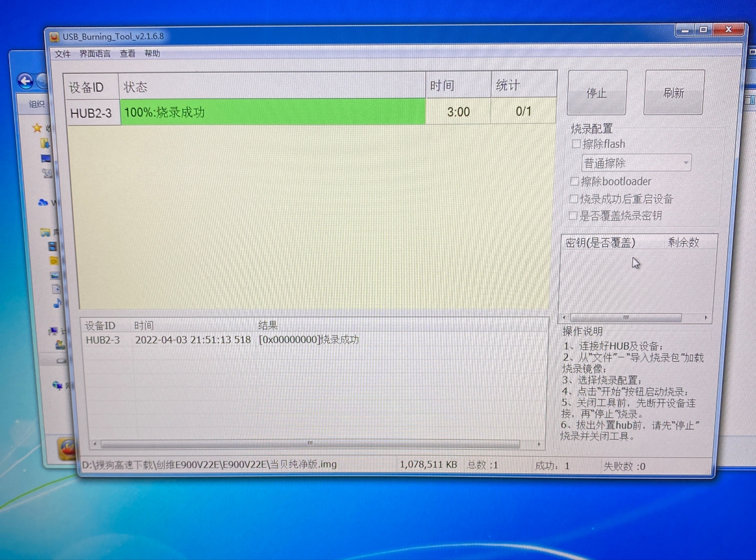The image size is (756, 560).
Task: Click the 密钥(是否覆盖) column header
Action: click(x=600, y=242)
